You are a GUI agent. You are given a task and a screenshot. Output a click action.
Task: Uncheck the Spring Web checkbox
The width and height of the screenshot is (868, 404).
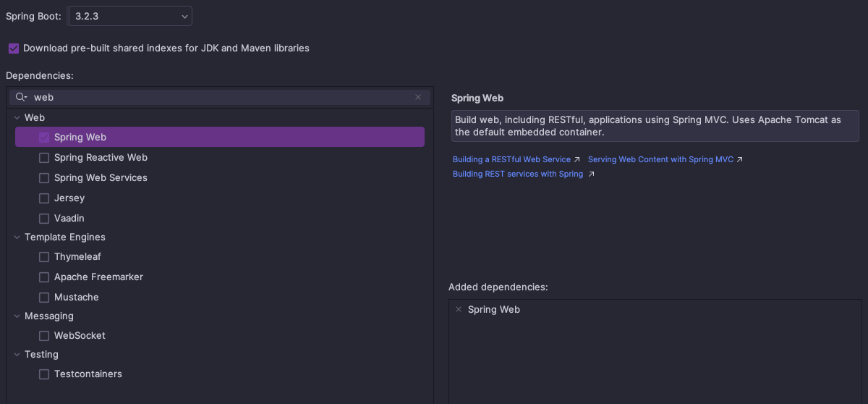pos(44,137)
